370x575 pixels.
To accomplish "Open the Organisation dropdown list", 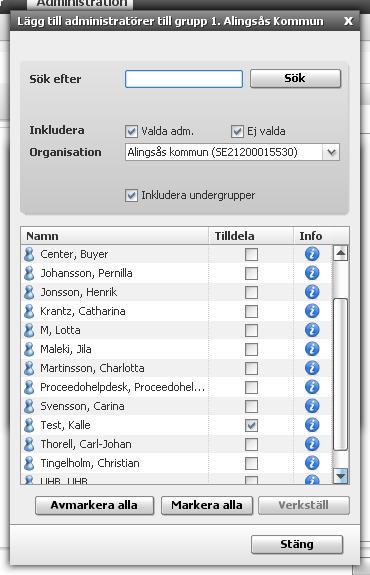I will click(x=331, y=152).
